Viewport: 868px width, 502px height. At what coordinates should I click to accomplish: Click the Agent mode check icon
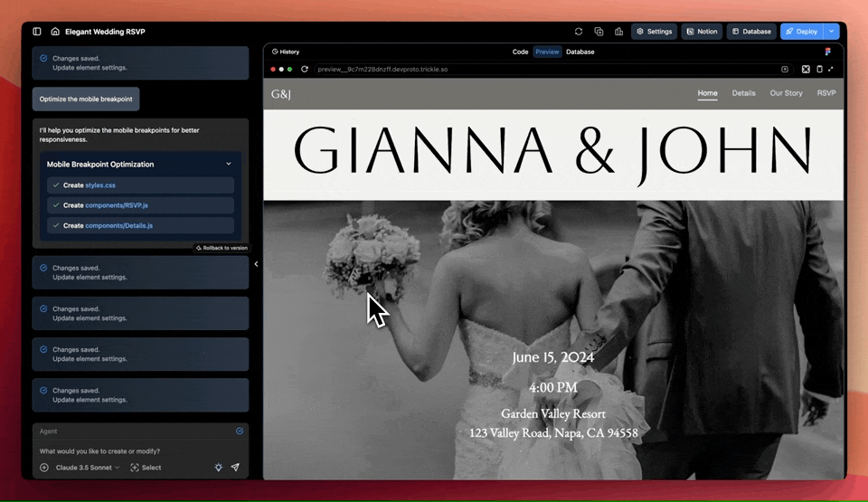coord(240,431)
